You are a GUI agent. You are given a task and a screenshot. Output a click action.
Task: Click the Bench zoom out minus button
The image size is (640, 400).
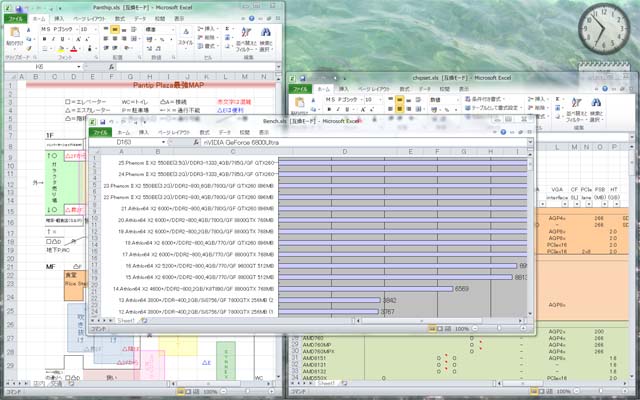(x=475, y=329)
